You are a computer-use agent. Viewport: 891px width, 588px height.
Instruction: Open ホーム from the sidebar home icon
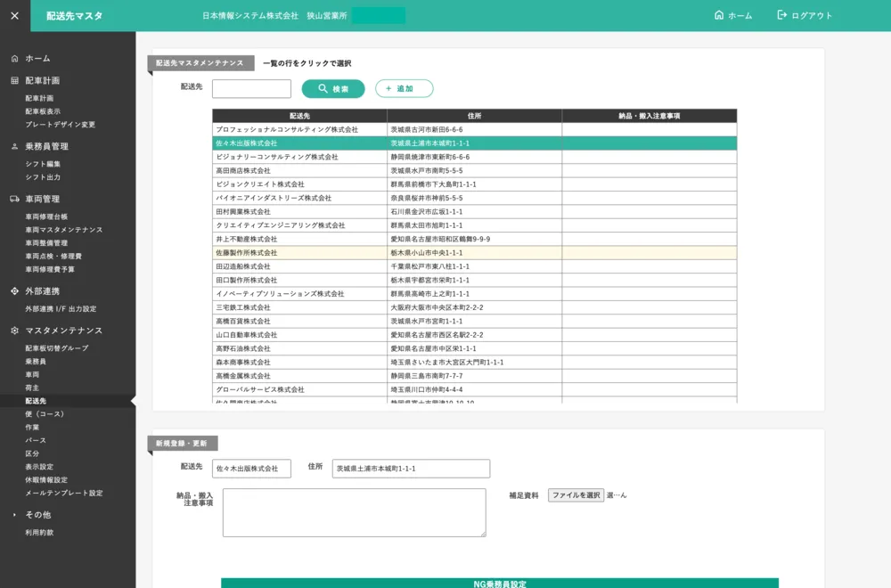click(14, 59)
